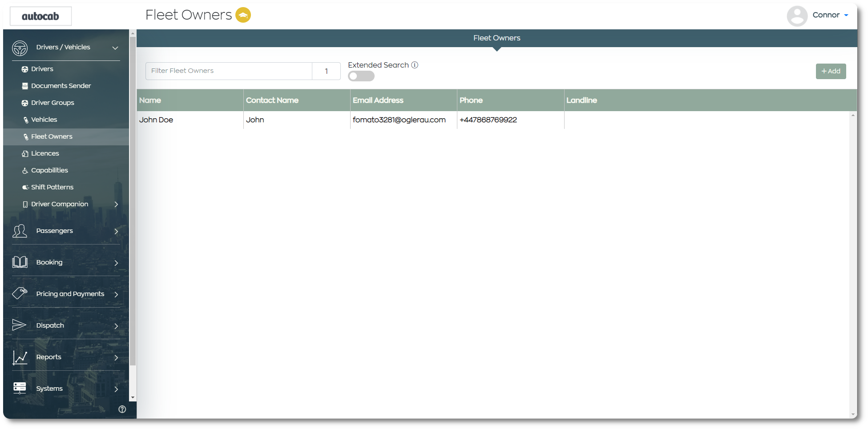Click the Filter Fleet Owners search field
The image size is (868, 429).
[x=229, y=71]
